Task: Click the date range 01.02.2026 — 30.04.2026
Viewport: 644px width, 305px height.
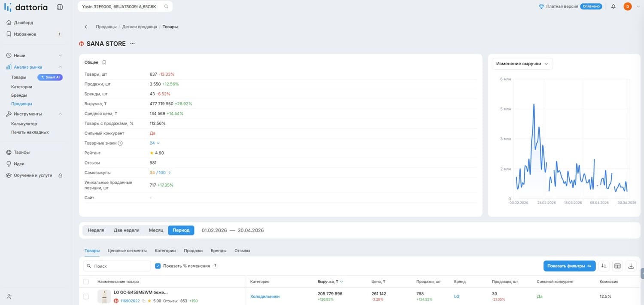Action: [233, 230]
